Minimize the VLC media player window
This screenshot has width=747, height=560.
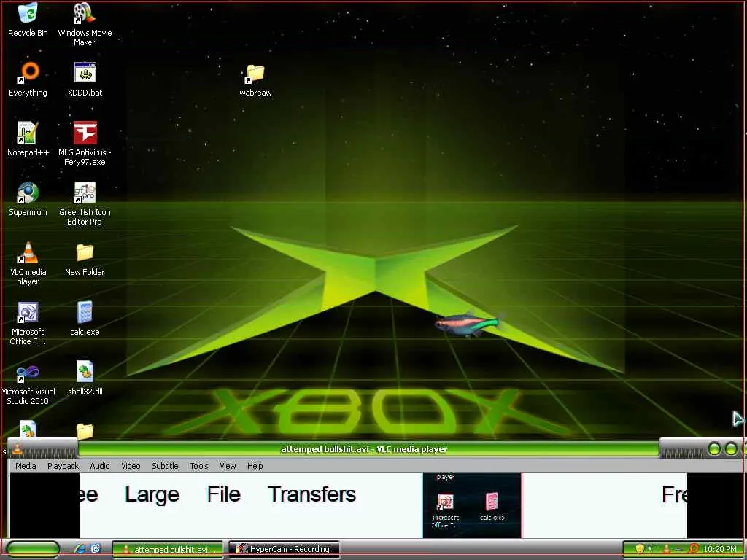714,448
